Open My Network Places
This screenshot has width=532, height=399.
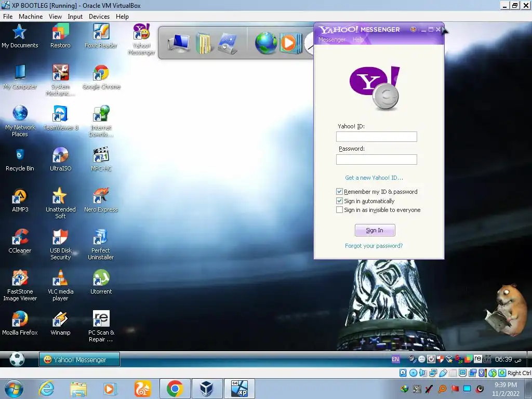click(20, 121)
